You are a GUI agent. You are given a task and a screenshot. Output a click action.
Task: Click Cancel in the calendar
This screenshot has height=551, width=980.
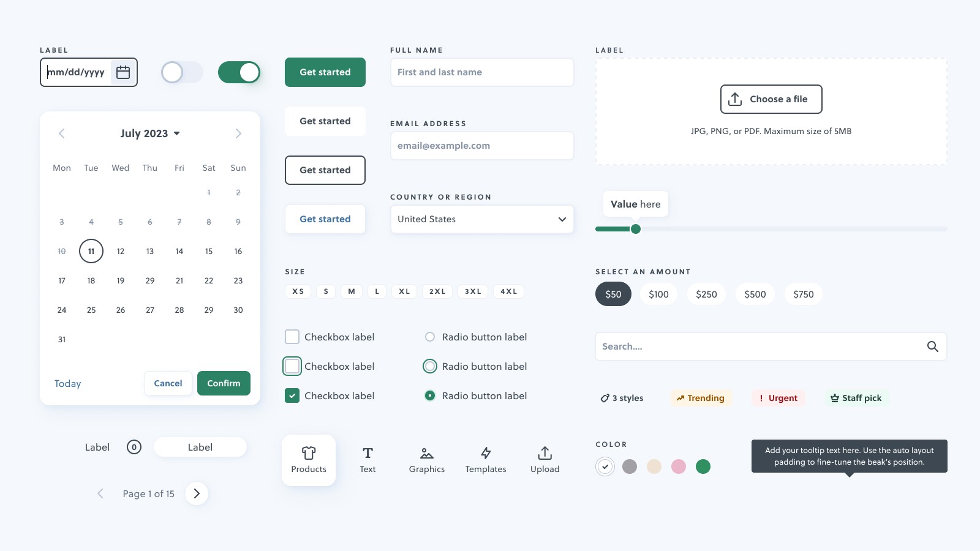click(168, 383)
